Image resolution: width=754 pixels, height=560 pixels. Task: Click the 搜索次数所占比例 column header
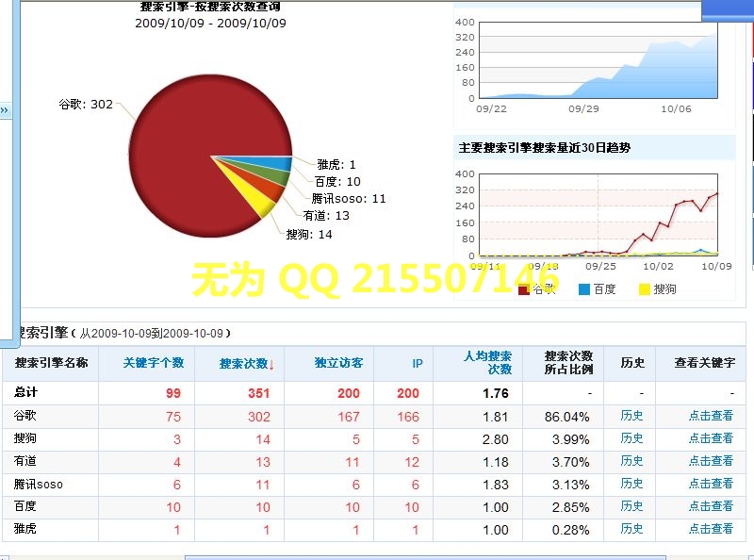pos(568,363)
